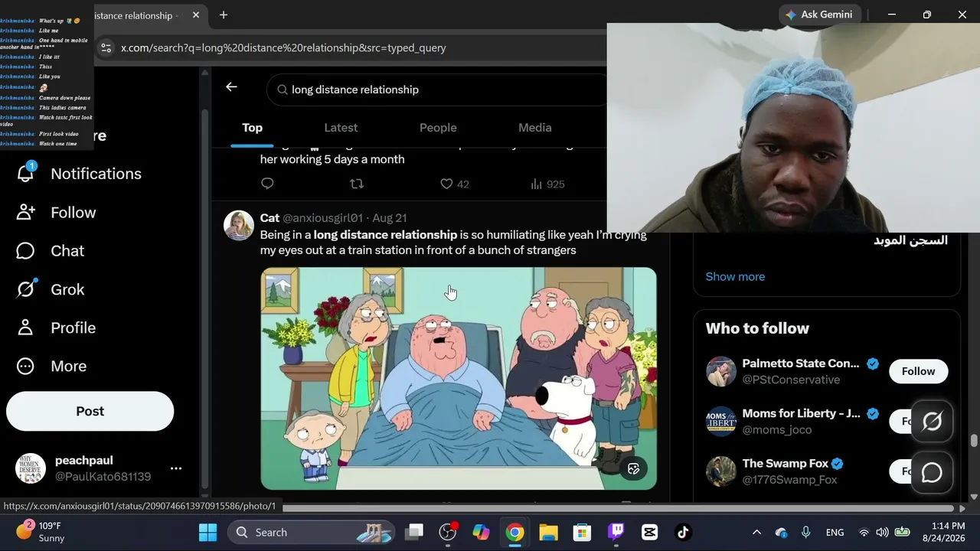Click Show more in trends panel
This screenshot has width=980, height=551.
tap(735, 276)
